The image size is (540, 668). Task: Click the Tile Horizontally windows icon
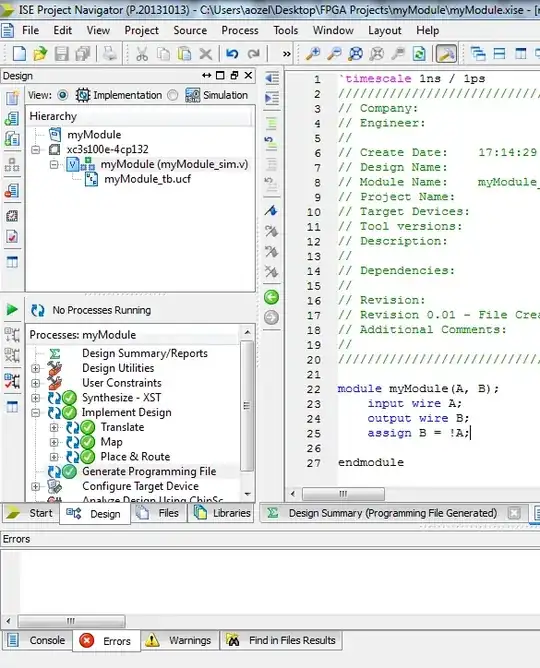coord(499,54)
